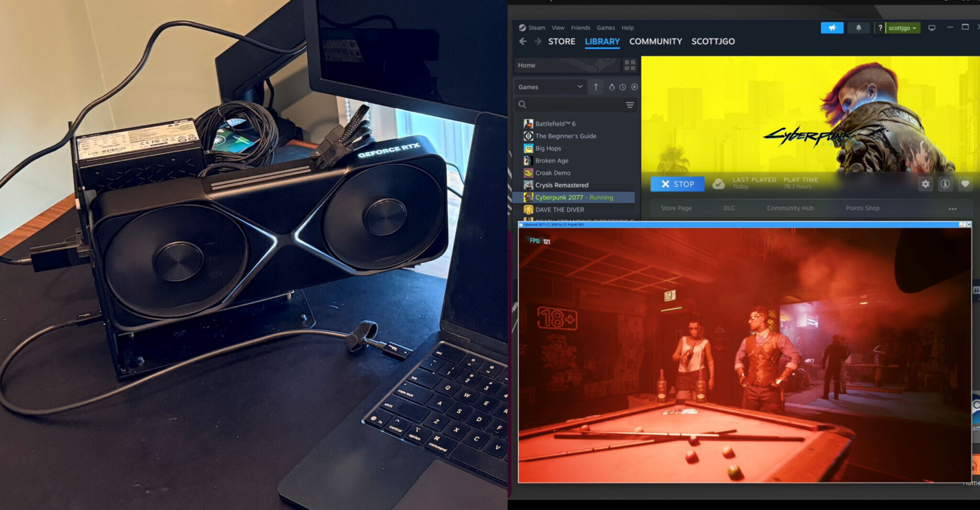Click the back navigation arrow
980x510 pixels.
point(523,42)
